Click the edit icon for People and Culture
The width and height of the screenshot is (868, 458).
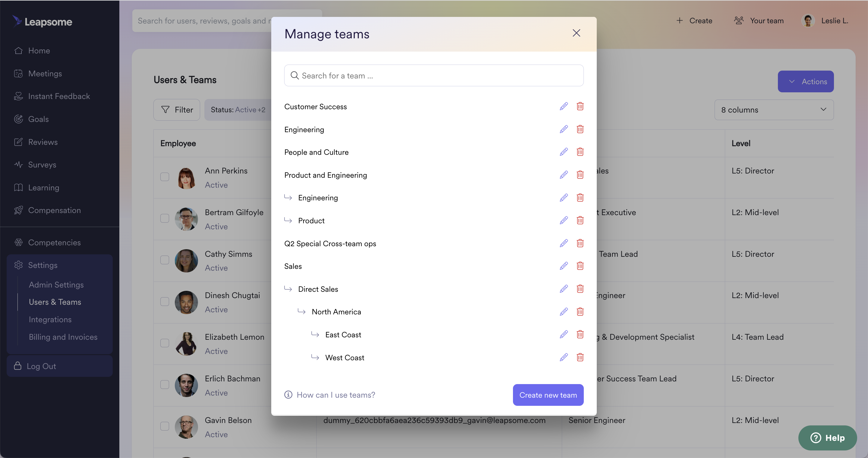[563, 152]
